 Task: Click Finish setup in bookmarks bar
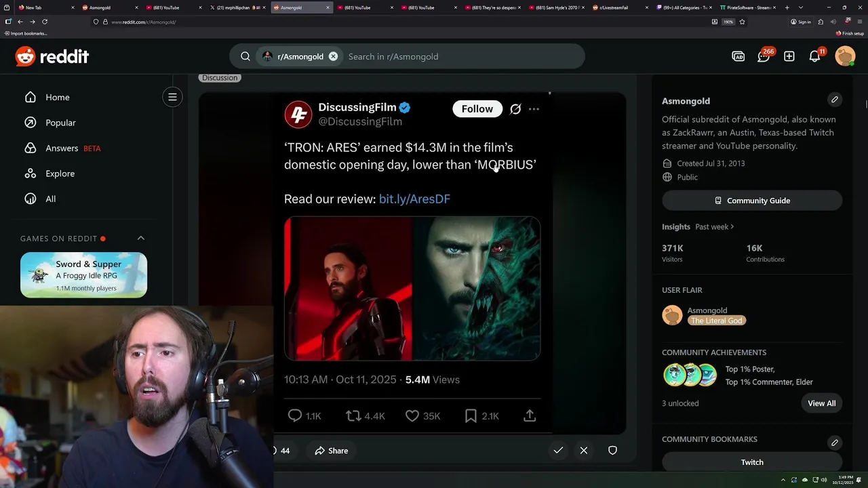click(x=850, y=33)
